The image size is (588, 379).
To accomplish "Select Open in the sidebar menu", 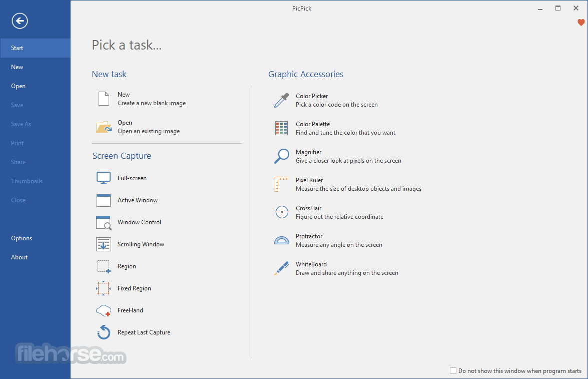I will pos(35,86).
